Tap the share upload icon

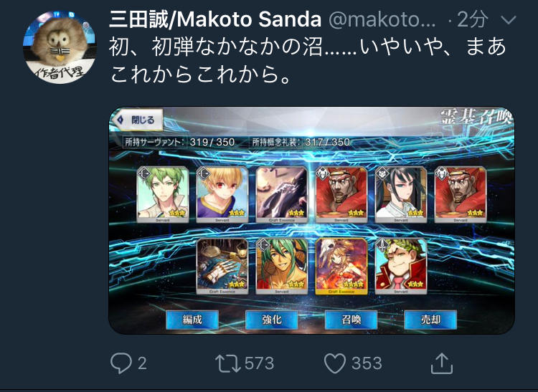click(x=442, y=363)
